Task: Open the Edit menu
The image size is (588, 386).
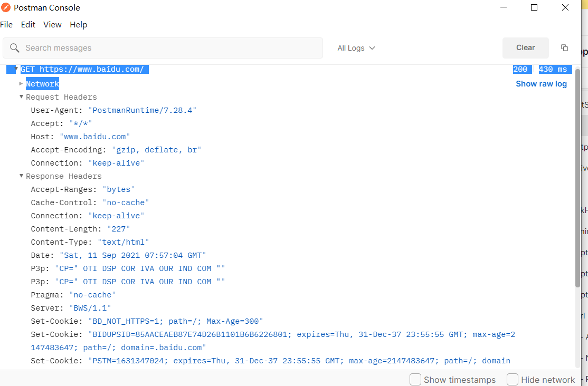Action: pos(28,25)
